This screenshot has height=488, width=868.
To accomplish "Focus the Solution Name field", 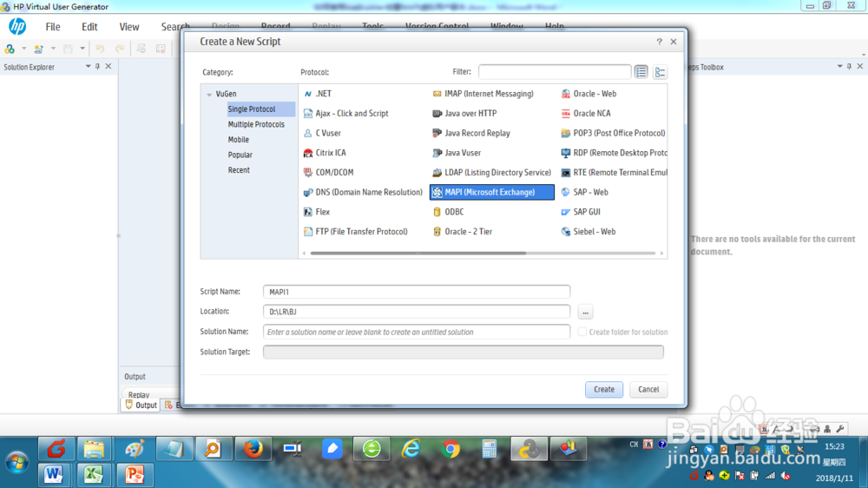I will (x=417, y=332).
